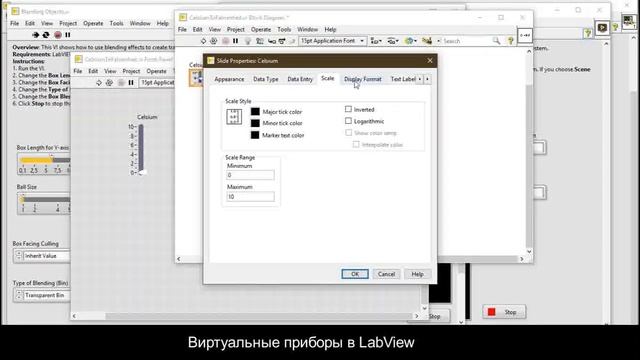
Task: Click Scale Range Minimum field
Action: pyautogui.click(x=250, y=175)
